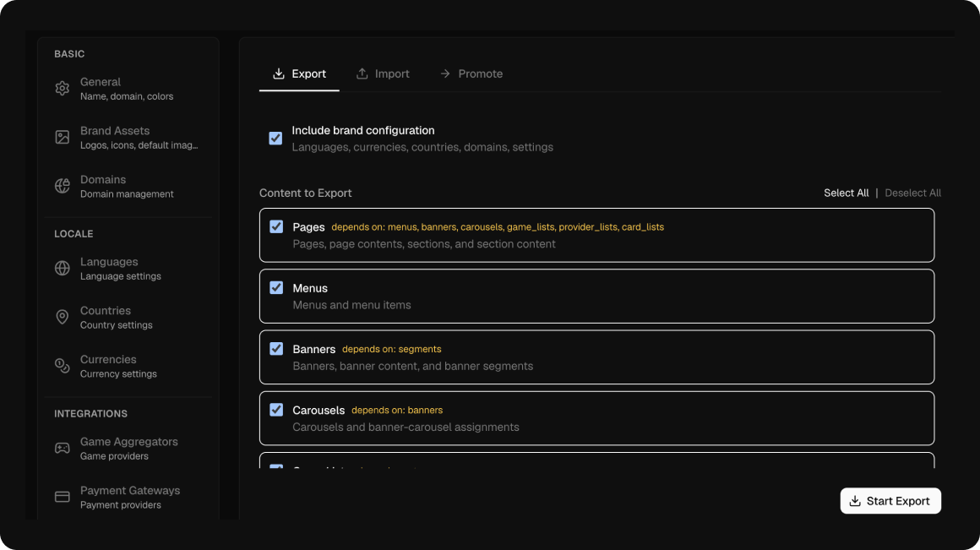Screen dimensions: 980x550
Task: Click 'Menus and menu items' description
Action: (352, 305)
